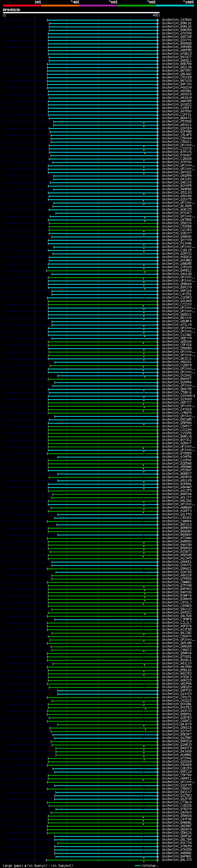
Task: Select hit label UniRef100_Q7Z941
Action: pos(177,758)
